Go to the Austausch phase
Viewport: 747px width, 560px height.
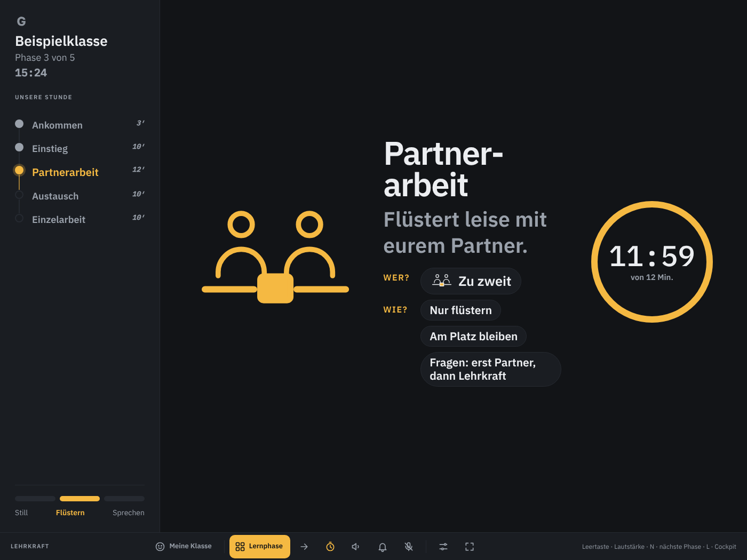tap(80, 196)
